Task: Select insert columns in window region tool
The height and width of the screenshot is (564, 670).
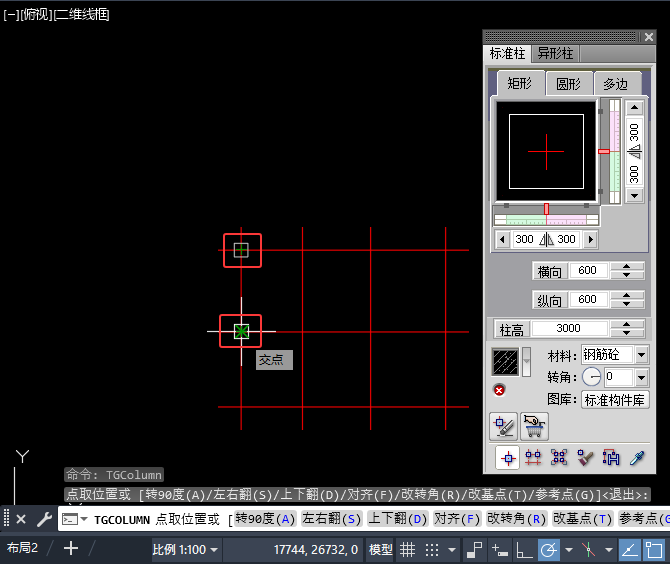Action: point(559,458)
